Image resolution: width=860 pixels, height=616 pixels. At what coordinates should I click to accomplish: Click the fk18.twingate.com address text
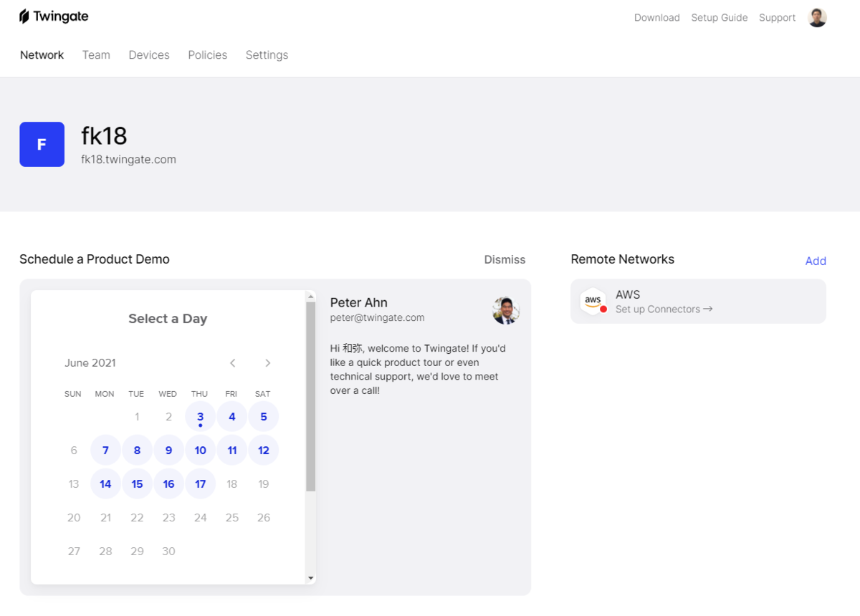[128, 160]
